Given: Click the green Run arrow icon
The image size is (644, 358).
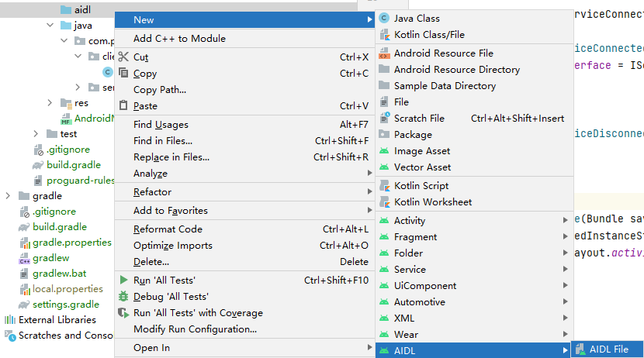Looking at the screenshot, I should point(123,280).
